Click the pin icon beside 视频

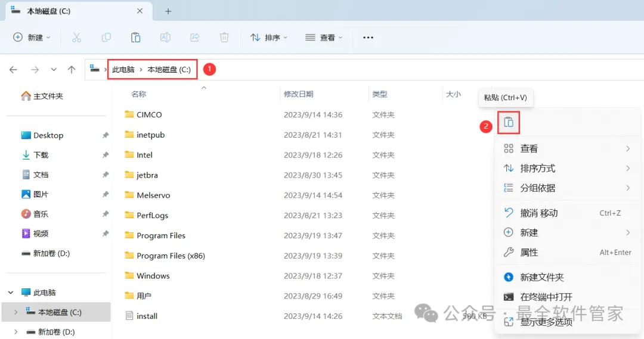coord(106,234)
